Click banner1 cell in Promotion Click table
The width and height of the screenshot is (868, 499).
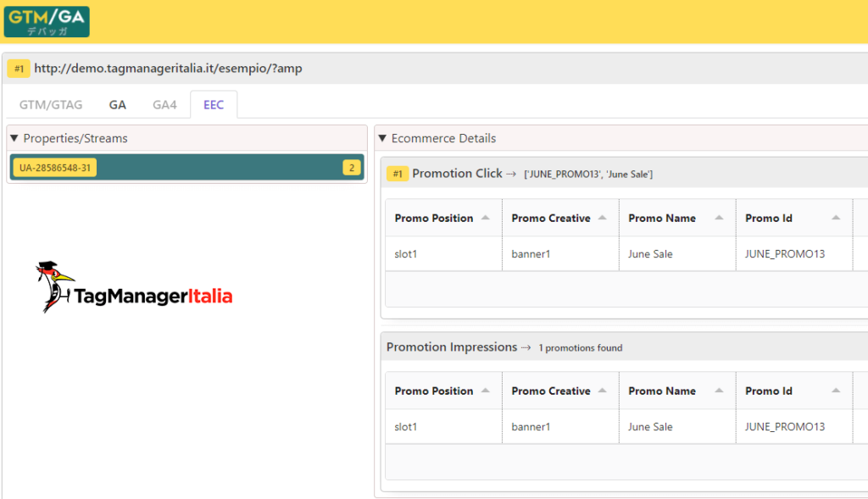pyautogui.click(x=560, y=254)
